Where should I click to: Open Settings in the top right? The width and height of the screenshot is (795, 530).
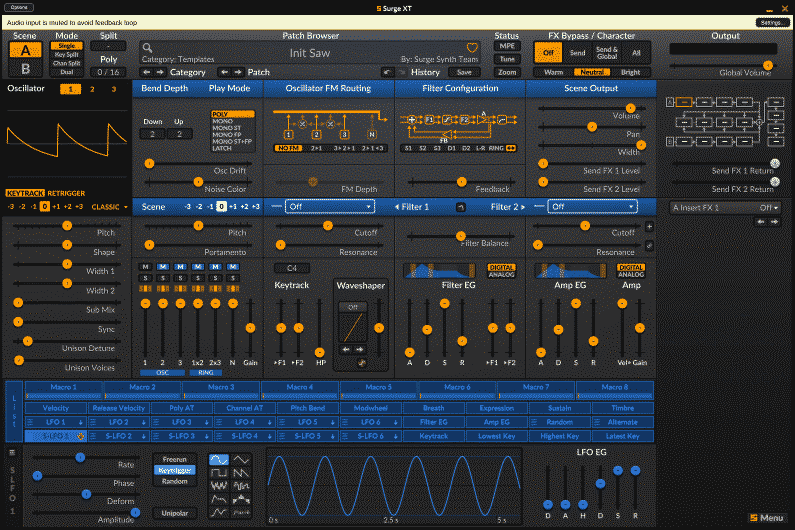770,22
